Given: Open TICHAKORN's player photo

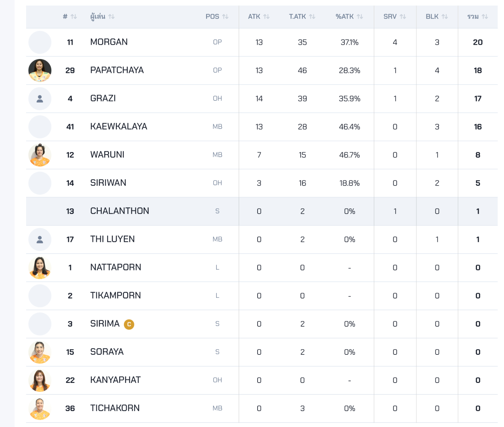Looking at the screenshot, I should click(x=40, y=408).
